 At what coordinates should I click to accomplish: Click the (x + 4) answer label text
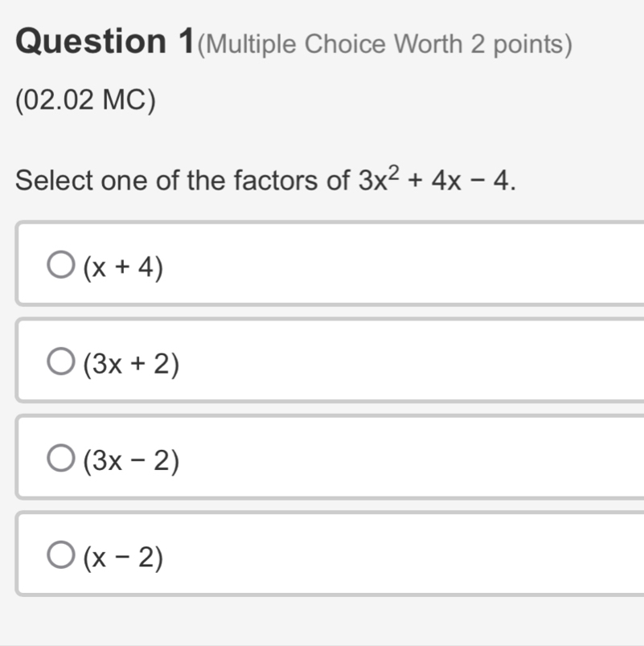click(x=123, y=268)
